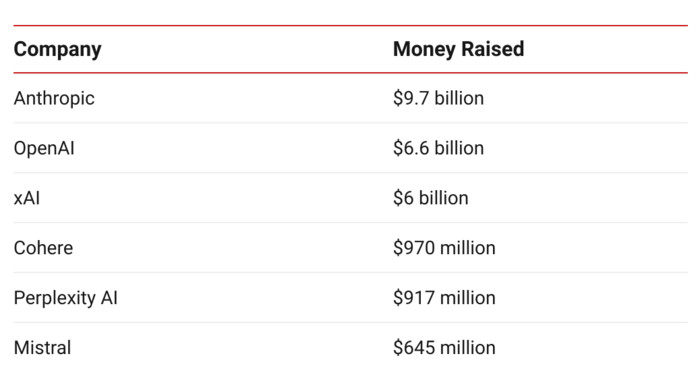Click the $645 million value
Viewport: 700px width, 379px height.
click(444, 348)
